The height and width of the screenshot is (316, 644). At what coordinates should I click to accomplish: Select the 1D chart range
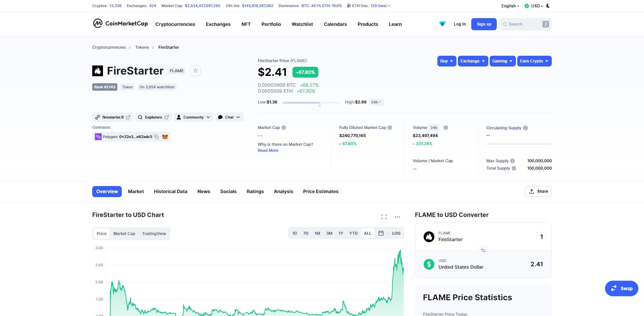tap(294, 233)
